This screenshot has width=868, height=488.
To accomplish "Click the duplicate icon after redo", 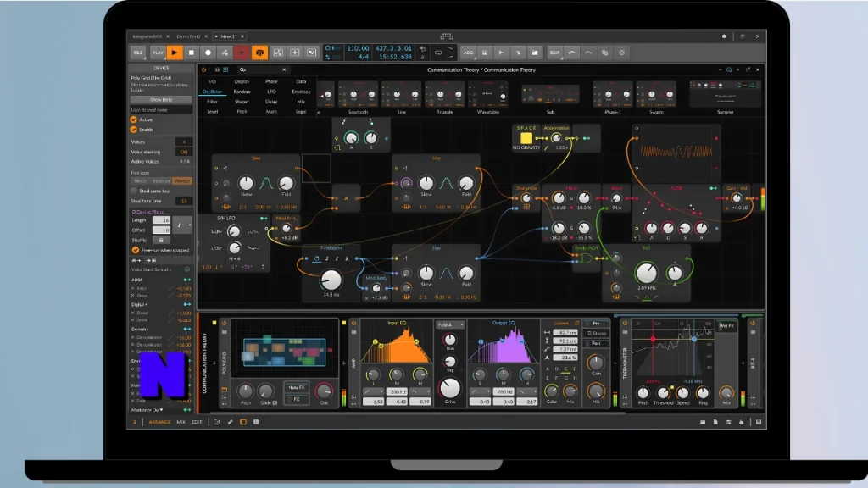I will click(605, 53).
